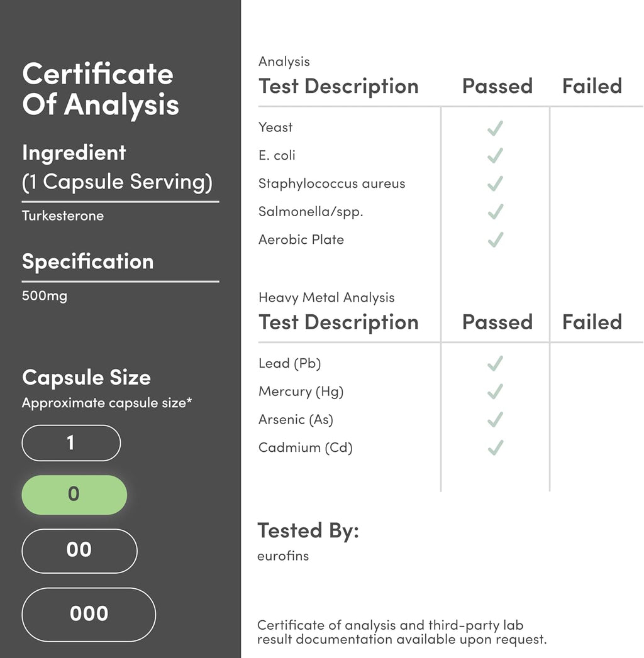
Task: Select capsule size 1 pill
Action: [x=71, y=443]
